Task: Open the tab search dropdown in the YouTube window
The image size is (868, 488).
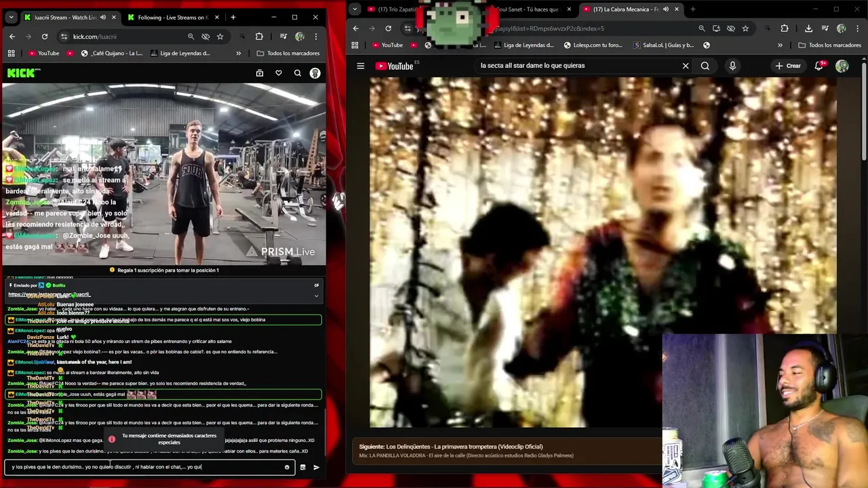Action: click(x=354, y=9)
